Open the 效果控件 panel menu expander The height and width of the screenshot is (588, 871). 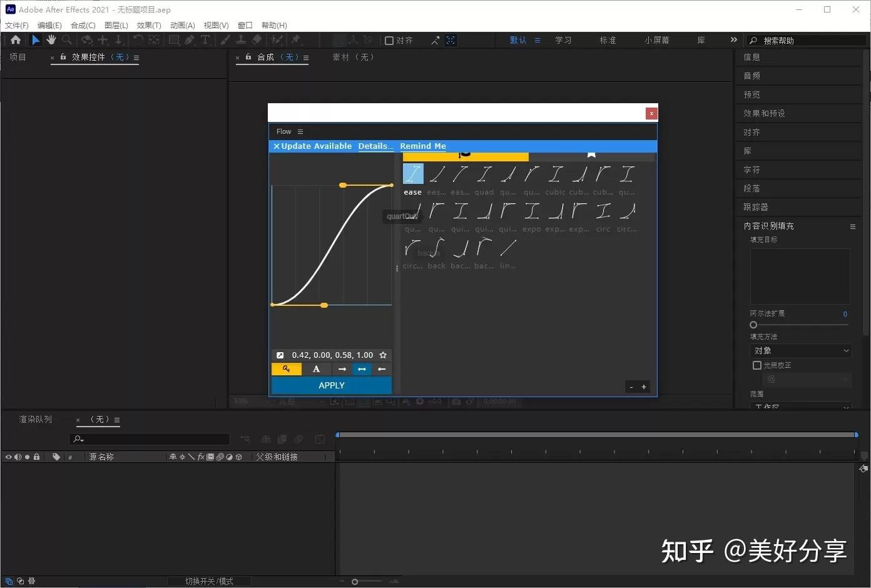click(136, 57)
